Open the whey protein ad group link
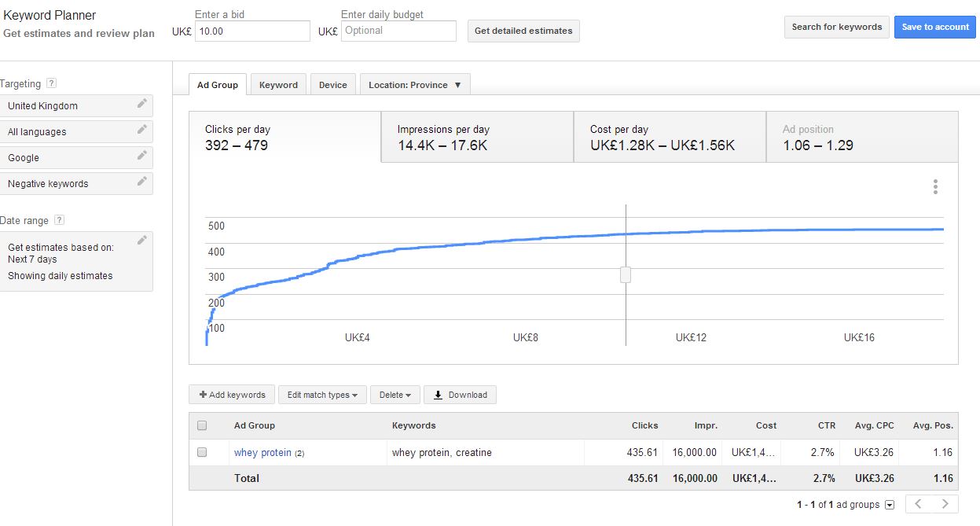 pyautogui.click(x=262, y=453)
